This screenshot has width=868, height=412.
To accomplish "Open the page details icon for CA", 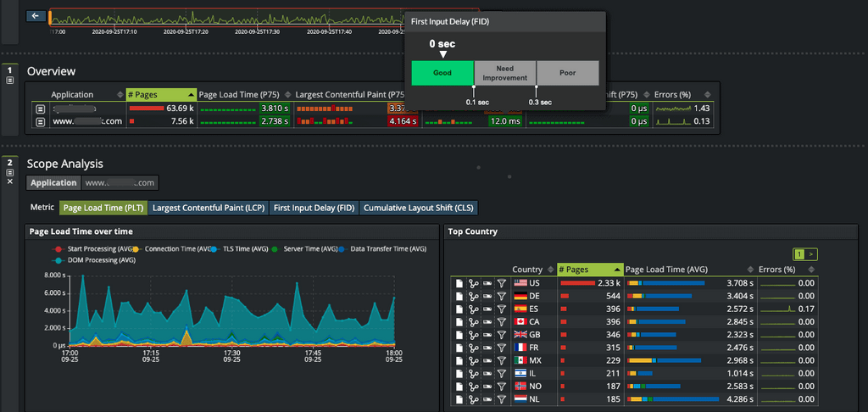I will click(x=459, y=322).
